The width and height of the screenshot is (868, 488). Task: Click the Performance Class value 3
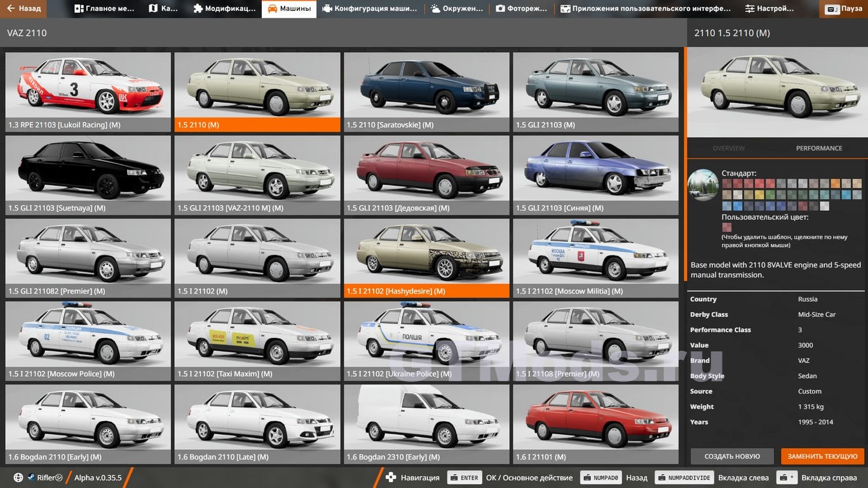tap(800, 330)
